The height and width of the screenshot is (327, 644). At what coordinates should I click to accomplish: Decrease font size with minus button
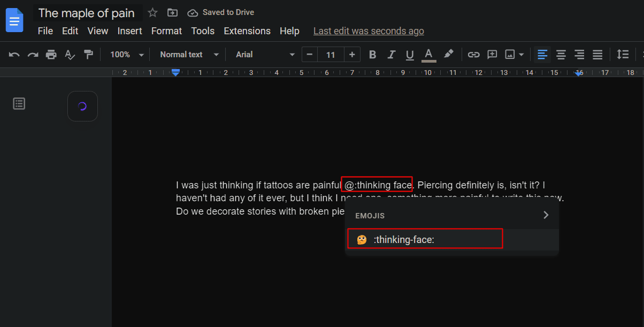click(309, 55)
